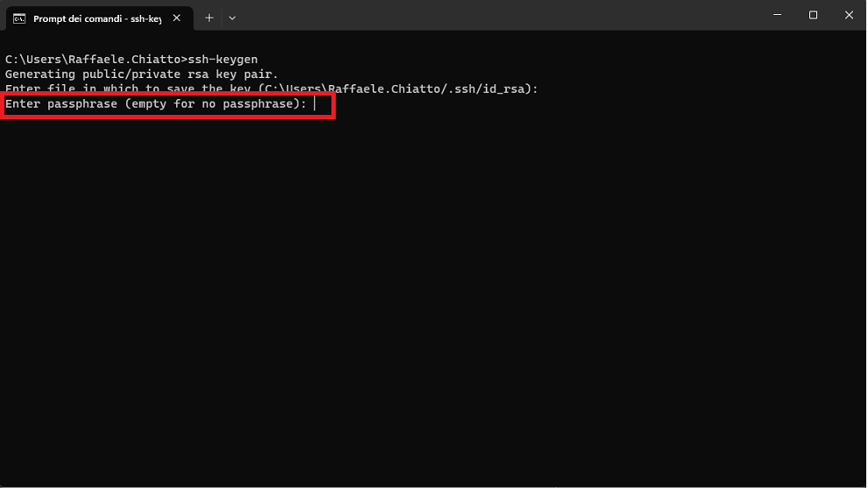Viewport: 868px width, 492px height.
Task: Click the '(empty for no passphrase)' text
Action: tap(212, 104)
